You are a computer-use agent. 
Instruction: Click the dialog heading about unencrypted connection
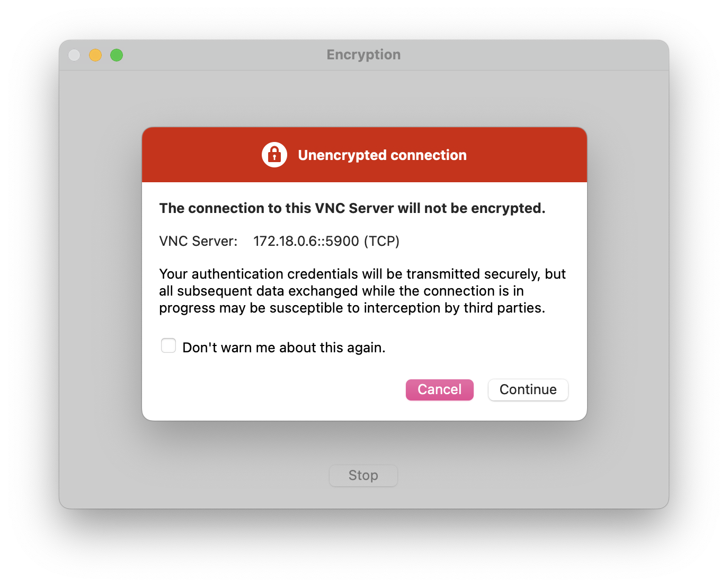[x=352, y=208]
